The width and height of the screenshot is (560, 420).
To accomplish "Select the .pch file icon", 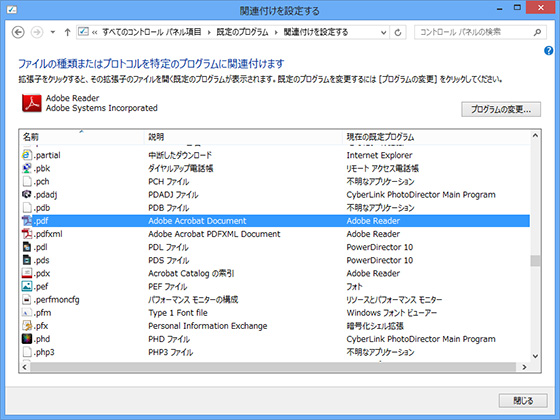I will point(27,181).
